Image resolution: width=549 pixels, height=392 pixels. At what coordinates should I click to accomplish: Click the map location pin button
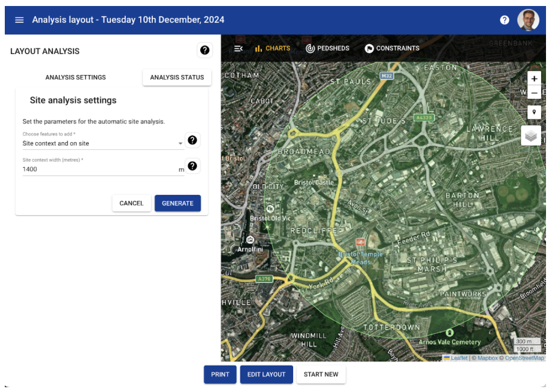click(x=534, y=112)
